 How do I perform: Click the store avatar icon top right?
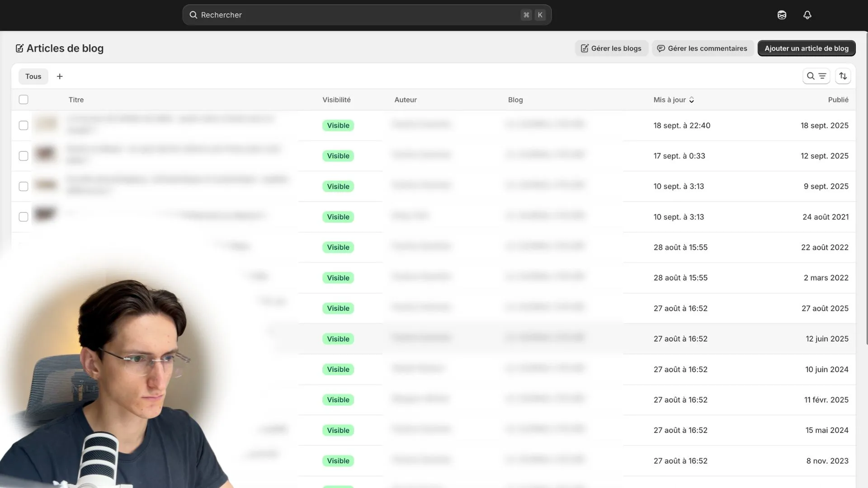coord(782,14)
